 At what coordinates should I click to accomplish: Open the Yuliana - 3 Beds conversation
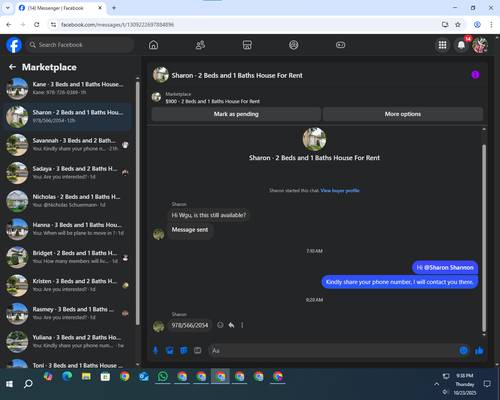pyautogui.click(x=67, y=342)
